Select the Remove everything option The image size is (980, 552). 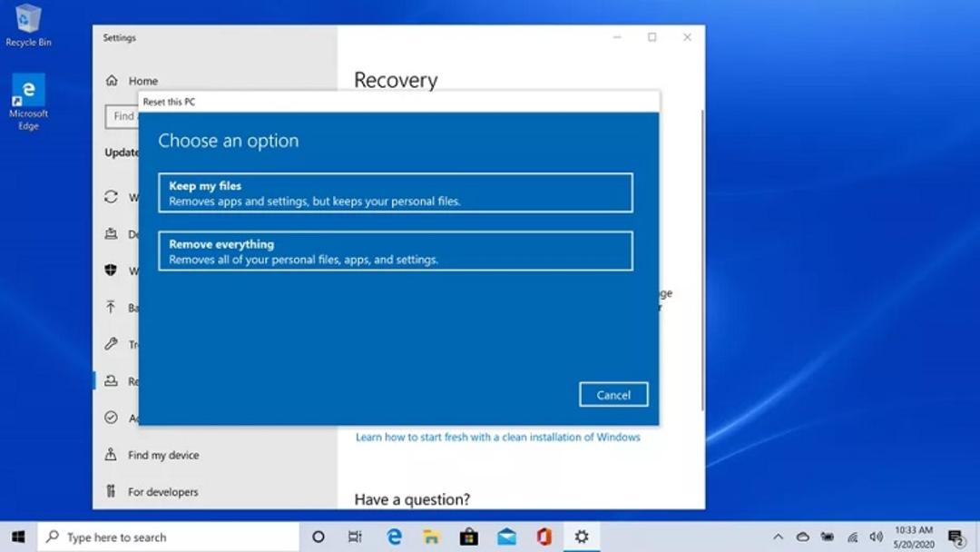click(x=395, y=251)
